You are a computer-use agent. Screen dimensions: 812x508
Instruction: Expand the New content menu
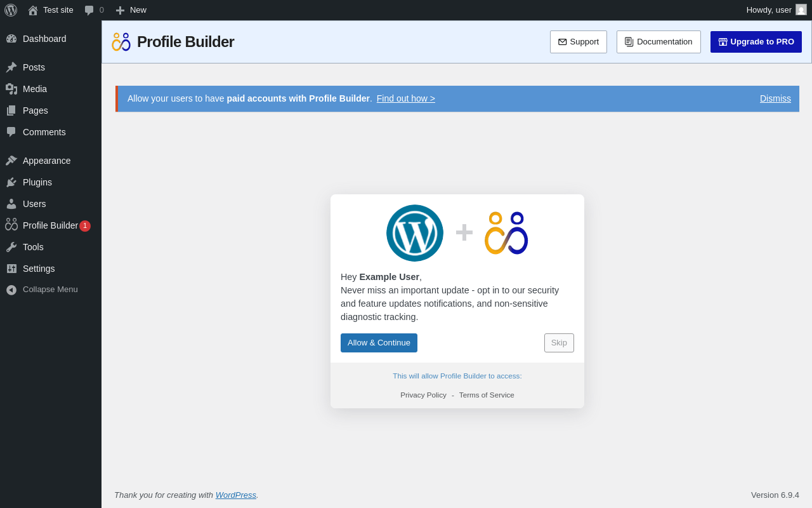131,10
